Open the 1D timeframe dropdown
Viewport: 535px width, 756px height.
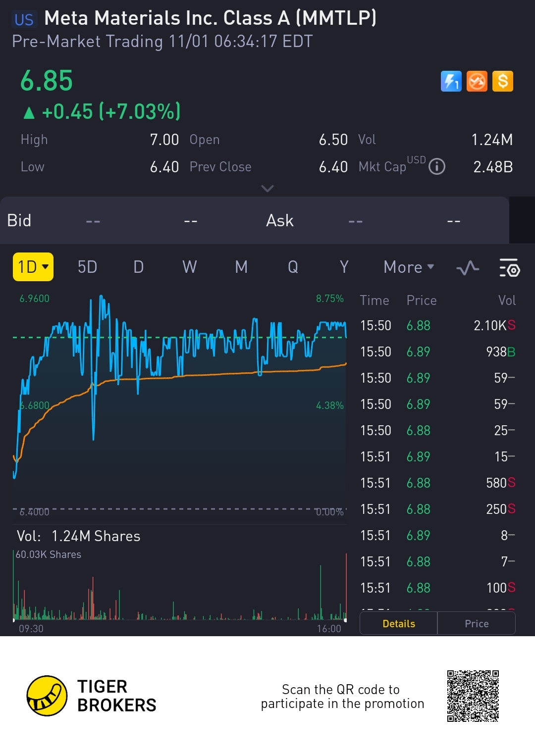tap(33, 267)
